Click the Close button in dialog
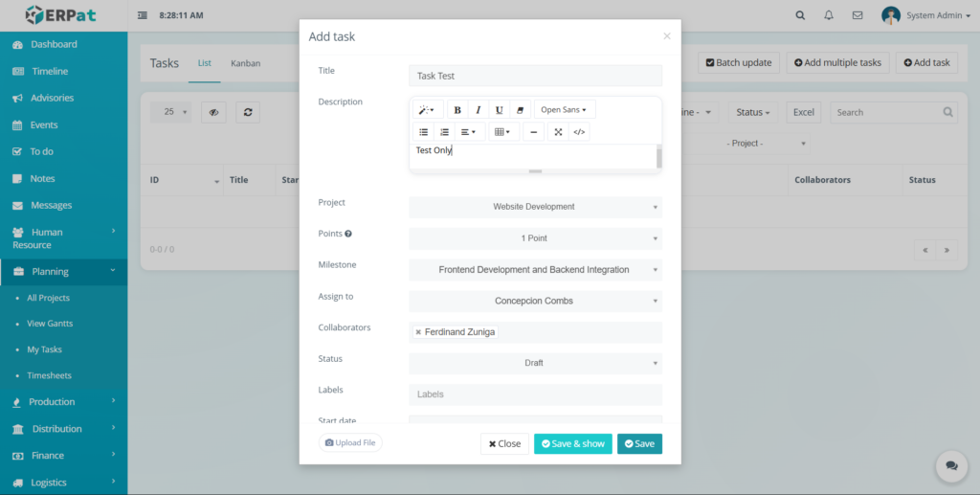The image size is (980, 495). [x=504, y=443]
